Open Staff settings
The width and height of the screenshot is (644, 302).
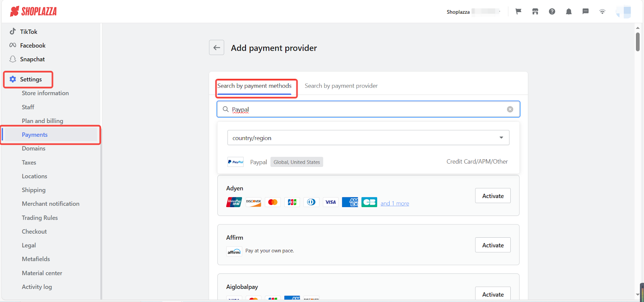[28, 107]
